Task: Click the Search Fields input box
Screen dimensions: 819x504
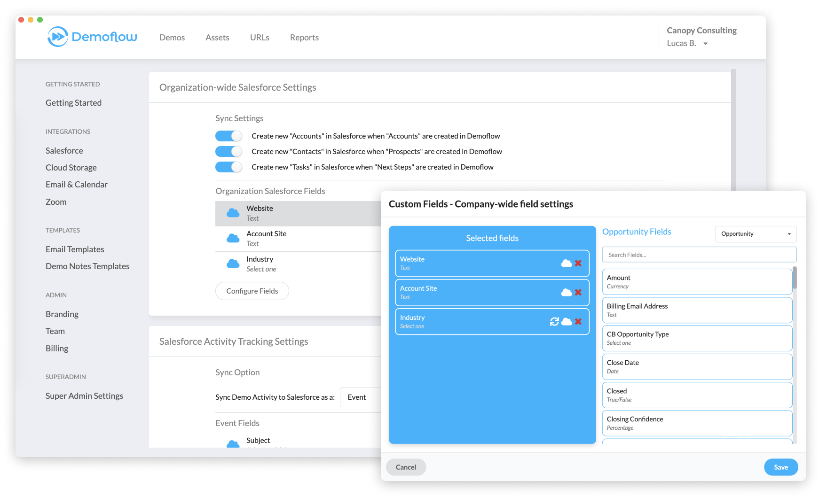Action: click(699, 255)
